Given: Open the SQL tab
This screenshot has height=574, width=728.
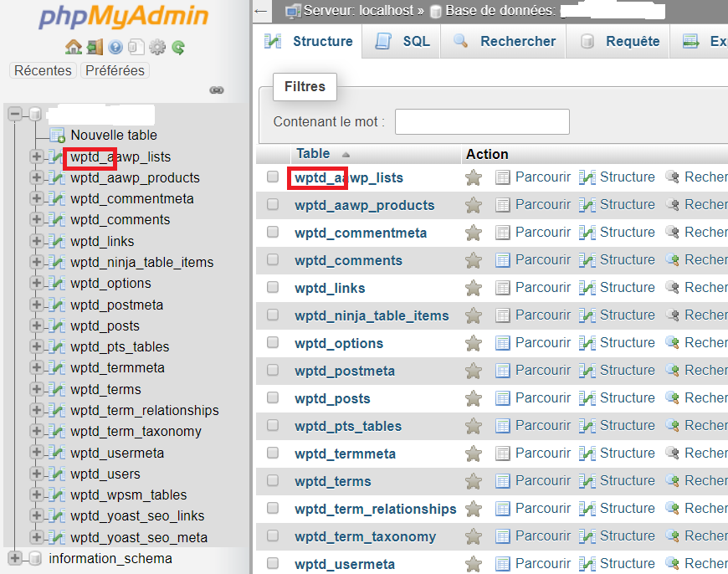Looking at the screenshot, I should (x=402, y=41).
